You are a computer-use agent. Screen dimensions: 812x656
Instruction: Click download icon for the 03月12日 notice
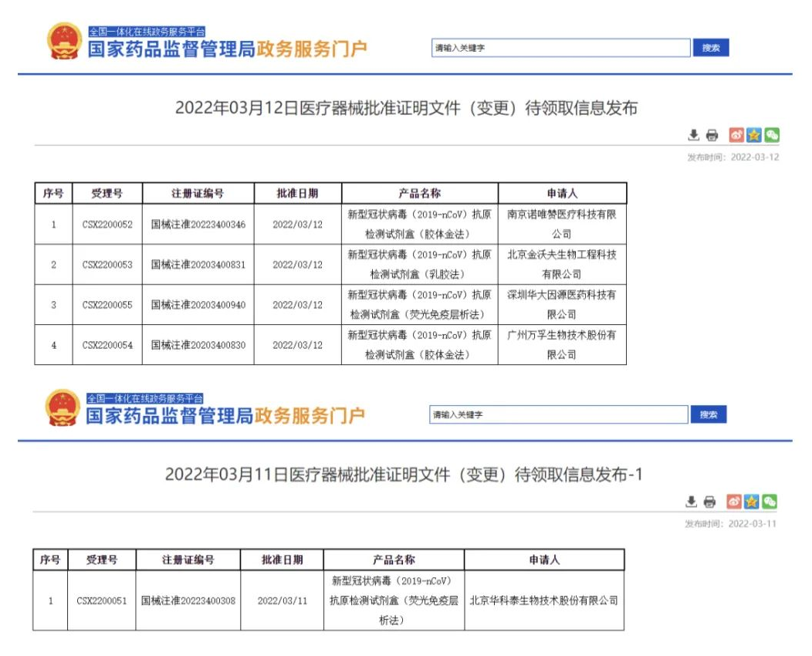[x=694, y=135]
